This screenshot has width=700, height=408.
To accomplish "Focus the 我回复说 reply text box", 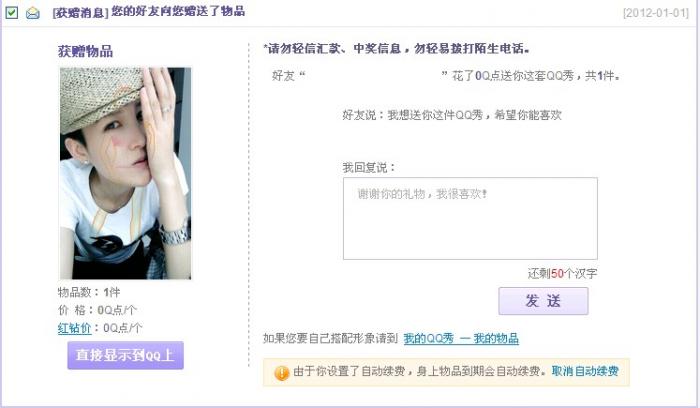I will click(470, 218).
